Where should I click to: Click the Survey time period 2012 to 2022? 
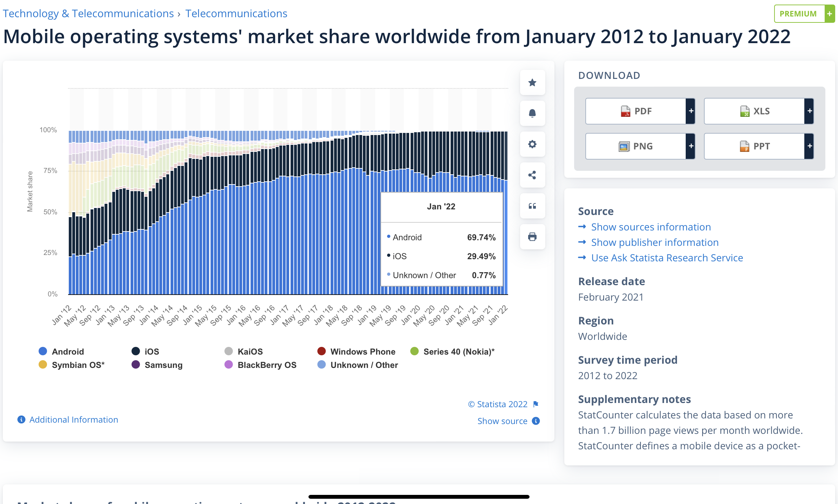click(607, 376)
